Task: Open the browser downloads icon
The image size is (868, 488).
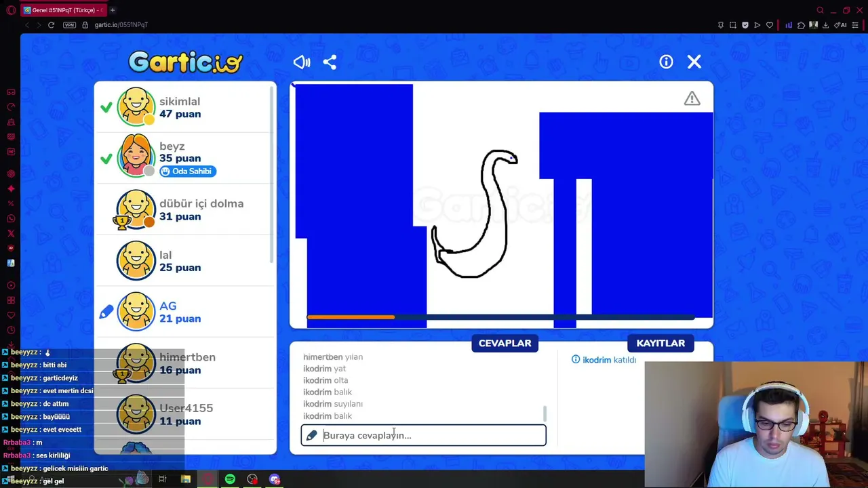Action: coord(825,25)
